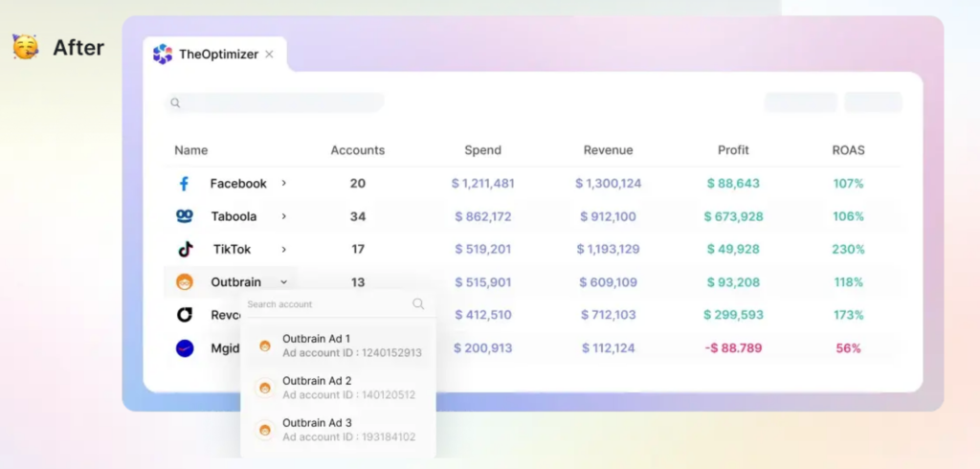Sort by the ROAS column header
The image size is (980, 469).
coord(848,150)
